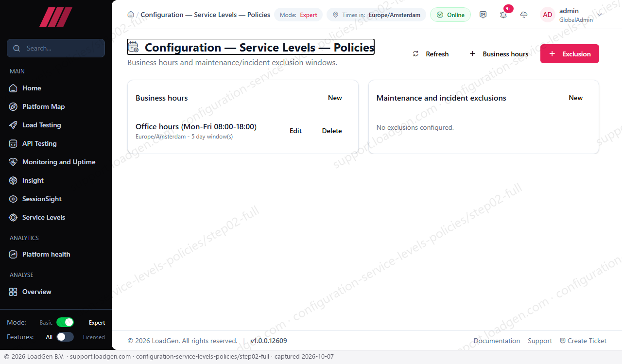Viewport: 622px width, 364px height.
Task: Open the Mode: Expert pill
Action: coord(298,15)
